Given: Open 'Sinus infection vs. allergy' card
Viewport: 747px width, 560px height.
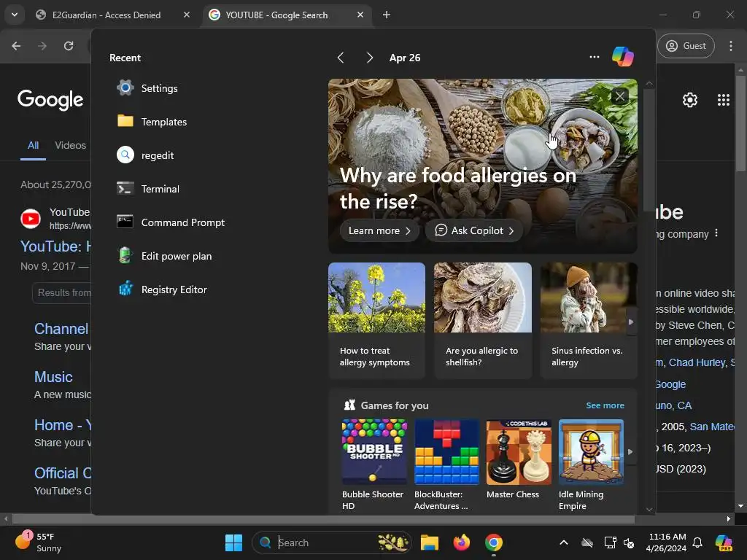Looking at the screenshot, I should (589, 320).
